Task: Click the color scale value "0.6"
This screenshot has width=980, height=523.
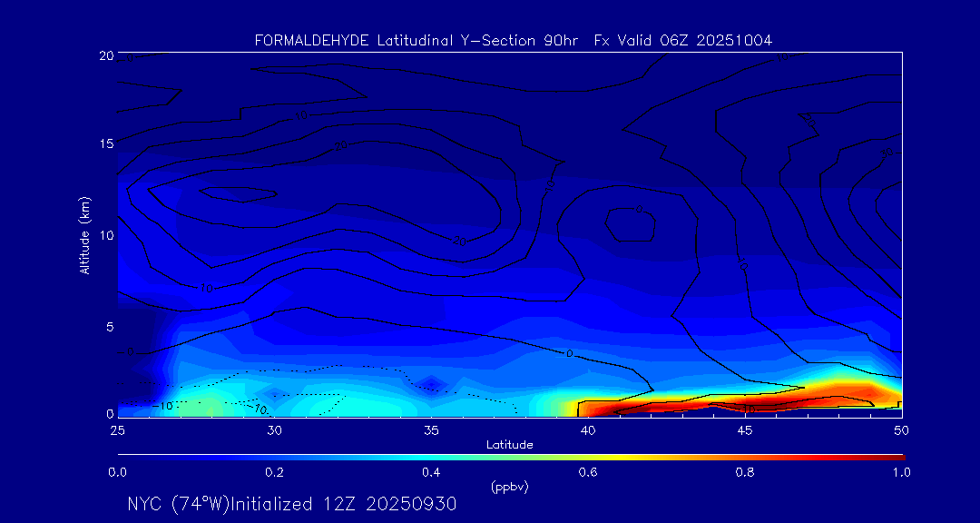Action: pos(588,472)
